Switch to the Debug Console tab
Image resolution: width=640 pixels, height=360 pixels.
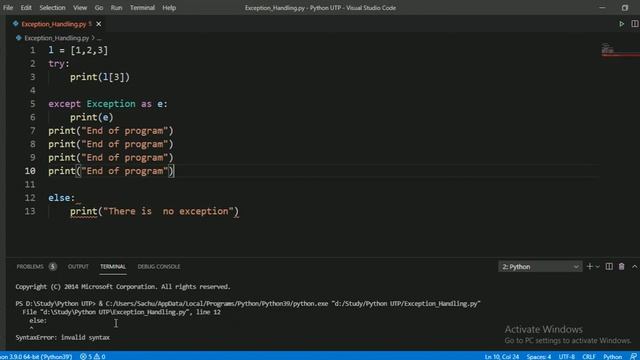tap(159, 267)
